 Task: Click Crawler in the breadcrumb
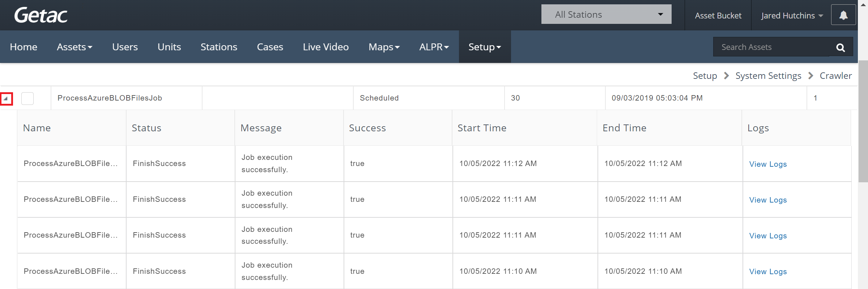click(x=835, y=76)
